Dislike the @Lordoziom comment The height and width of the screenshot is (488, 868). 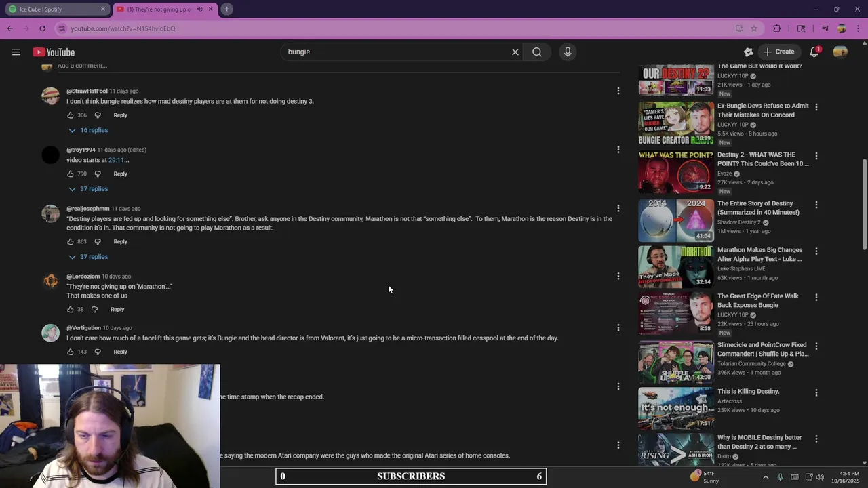[94, 310]
